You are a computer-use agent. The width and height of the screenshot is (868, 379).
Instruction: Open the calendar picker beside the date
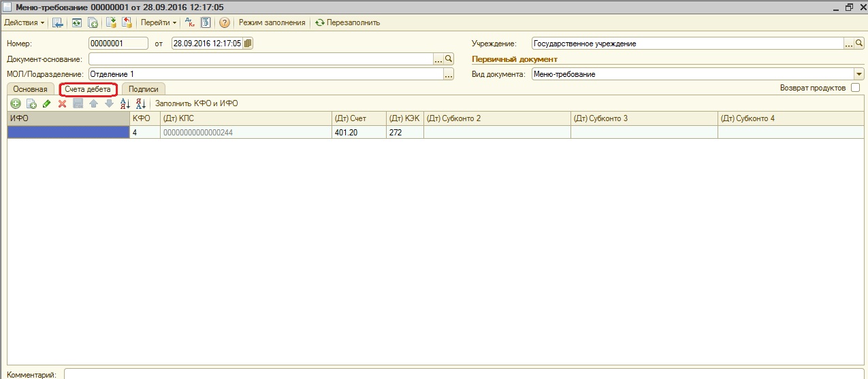(x=248, y=44)
